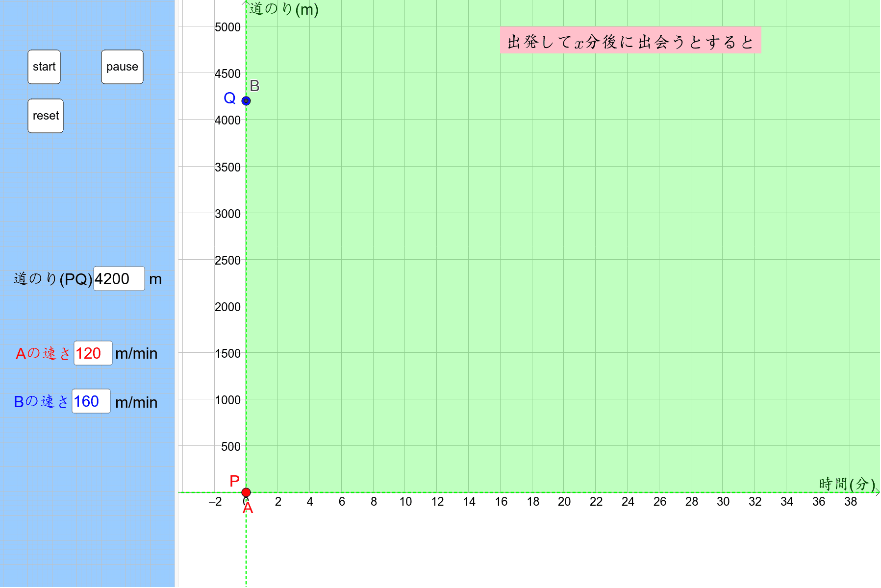Click the reset button
881x588 pixels.
[46, 116]
